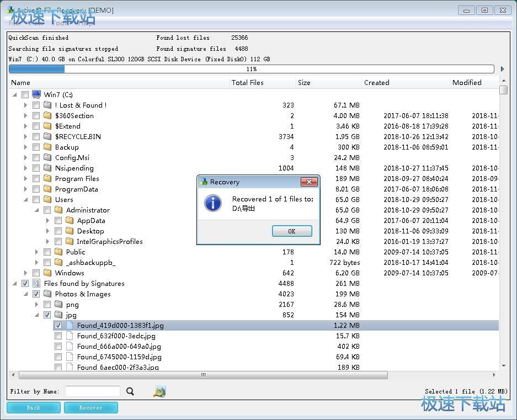The image size is (517, 420).
Task: Sort by the Size column header
Action: point(328,82)
